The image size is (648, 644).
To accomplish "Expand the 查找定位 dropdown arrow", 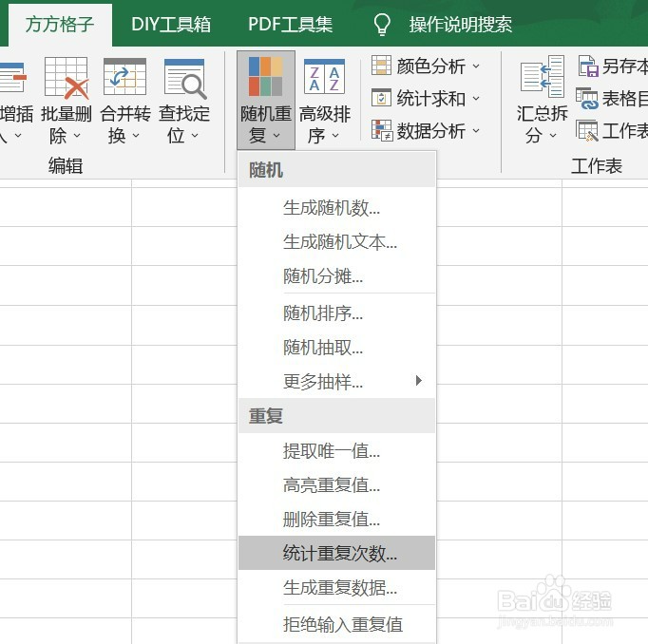I will click(195, 136).
